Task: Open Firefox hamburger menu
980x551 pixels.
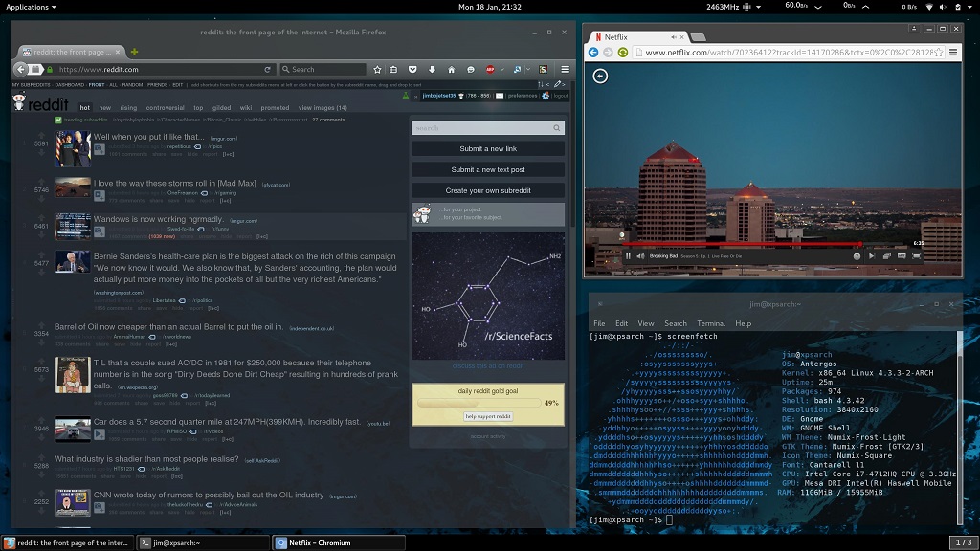Action: 565,69
